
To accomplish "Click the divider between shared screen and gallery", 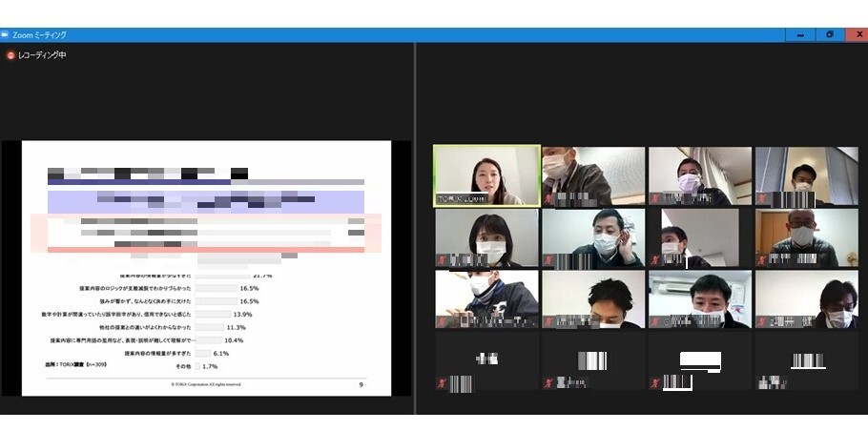I will (415, 229).
